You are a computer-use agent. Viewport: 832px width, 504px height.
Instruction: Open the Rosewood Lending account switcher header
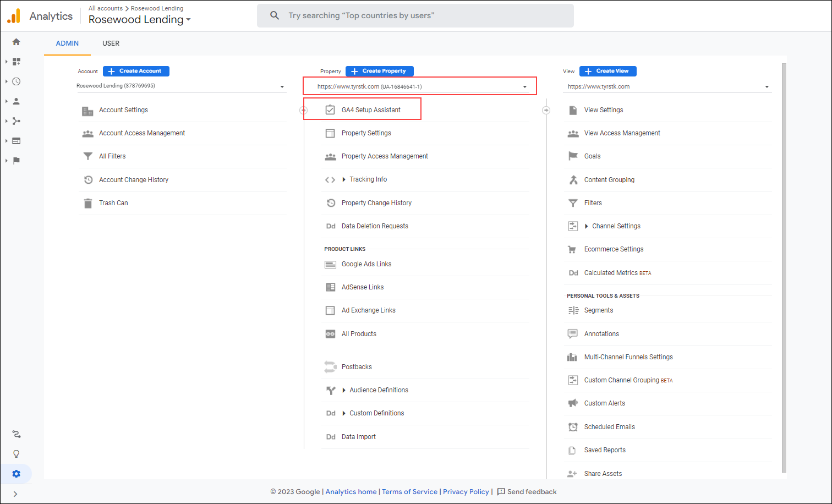pyautogui.click(x=139, y=20)
